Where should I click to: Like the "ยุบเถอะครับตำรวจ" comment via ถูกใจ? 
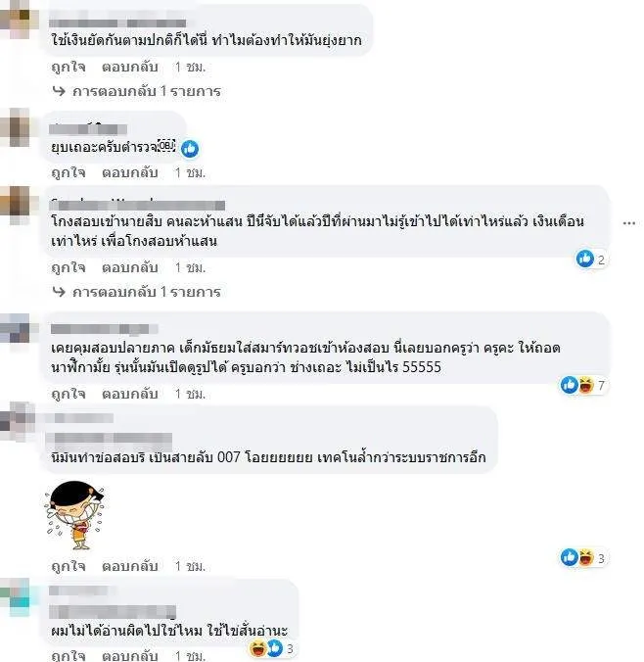(x=69, y=172)
